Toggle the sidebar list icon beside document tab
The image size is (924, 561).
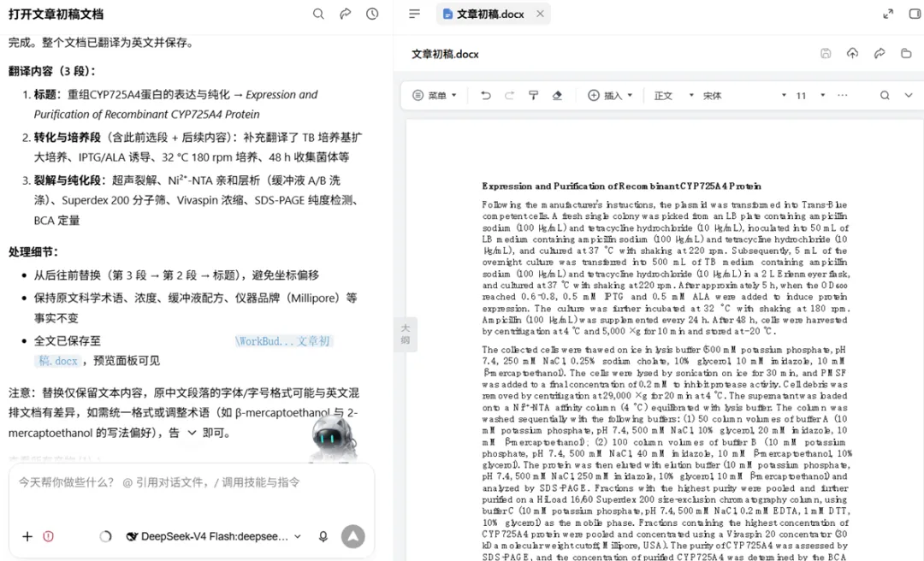(415, 14)
